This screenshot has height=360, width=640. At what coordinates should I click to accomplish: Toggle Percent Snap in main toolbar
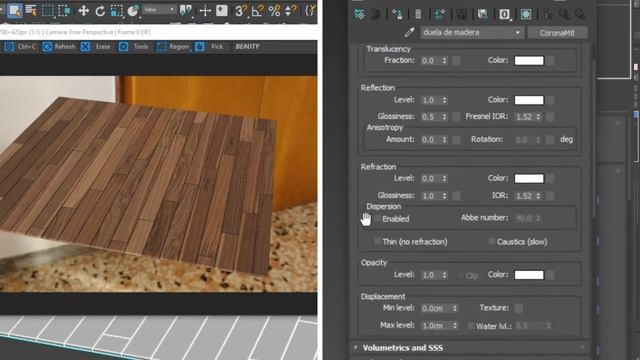(274, 11)
